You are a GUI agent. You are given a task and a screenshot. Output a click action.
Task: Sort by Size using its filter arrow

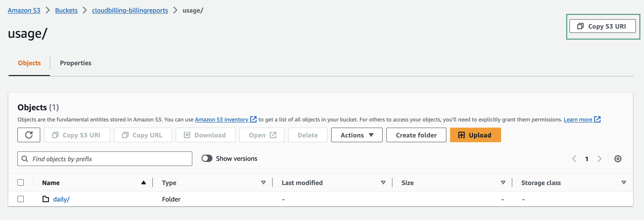click(x=503, y=182)
